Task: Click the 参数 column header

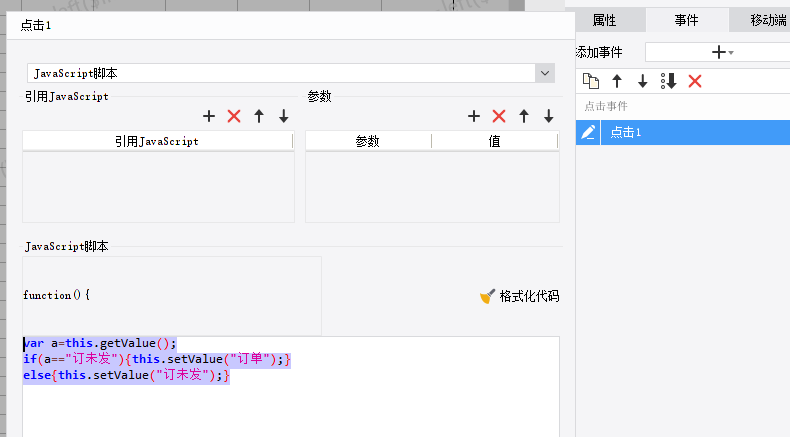Action: 368,141
